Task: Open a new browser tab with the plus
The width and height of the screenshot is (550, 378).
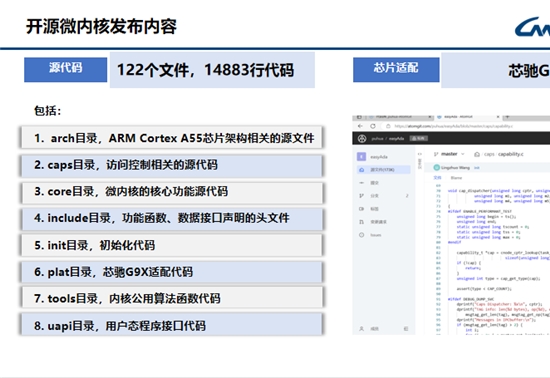Action: coord(507,117)
